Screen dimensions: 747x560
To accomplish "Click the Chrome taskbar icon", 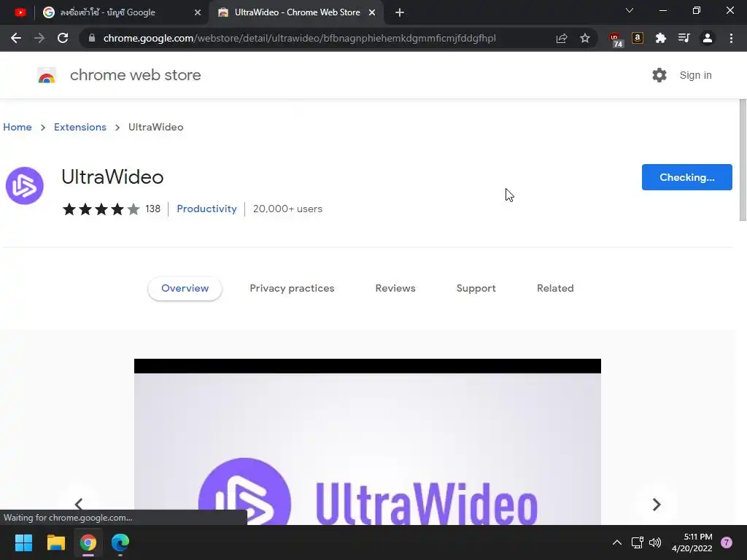I will coord(88,542).
